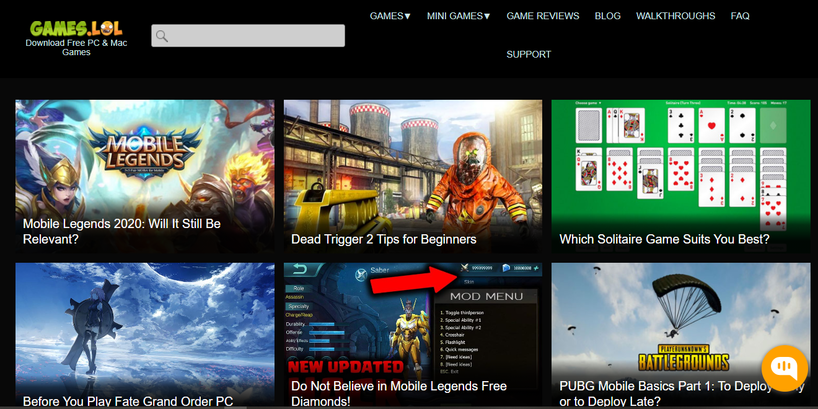The image size is (818, 409).
Task: Click the search magnifier icon
Action: [162, 36]
